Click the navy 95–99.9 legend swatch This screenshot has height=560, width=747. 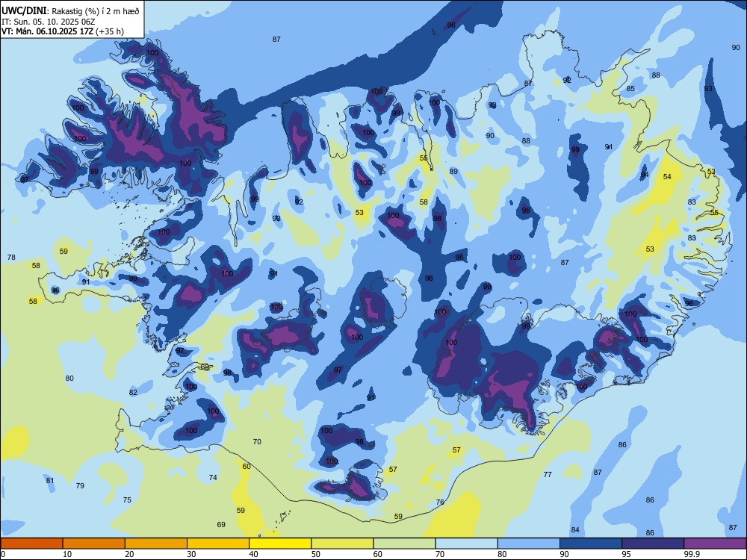coord(653,544)
